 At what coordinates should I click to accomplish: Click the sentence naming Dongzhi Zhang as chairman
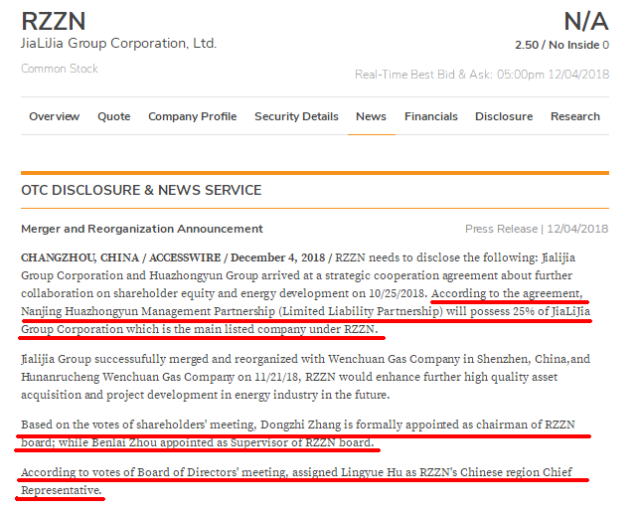click(298, 433)
